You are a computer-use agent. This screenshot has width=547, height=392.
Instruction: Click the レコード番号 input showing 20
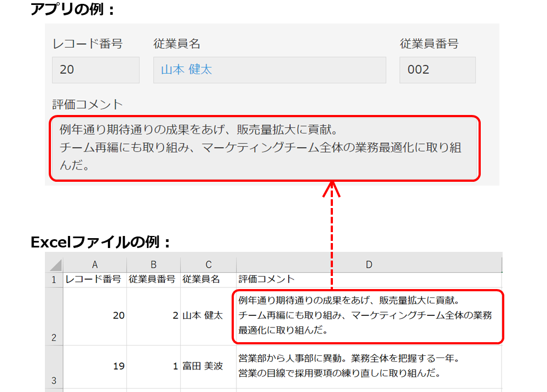tap(95, 70)
